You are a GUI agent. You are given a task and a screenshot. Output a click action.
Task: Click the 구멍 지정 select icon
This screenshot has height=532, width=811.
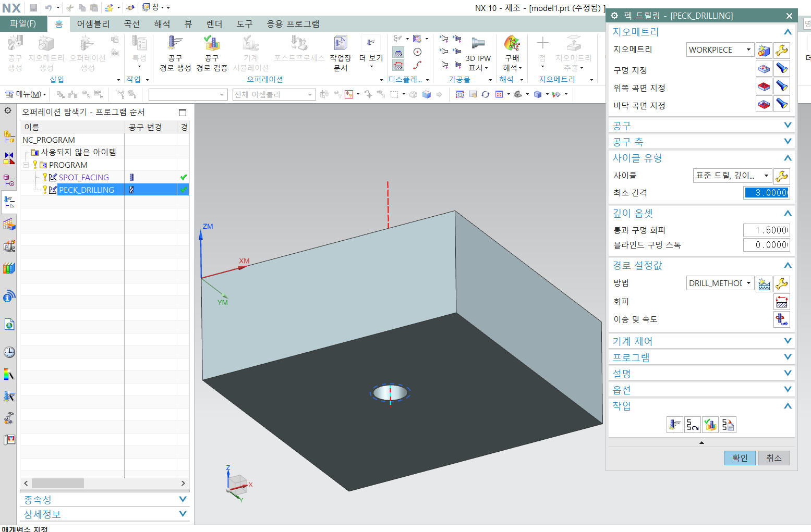[764, 68]
